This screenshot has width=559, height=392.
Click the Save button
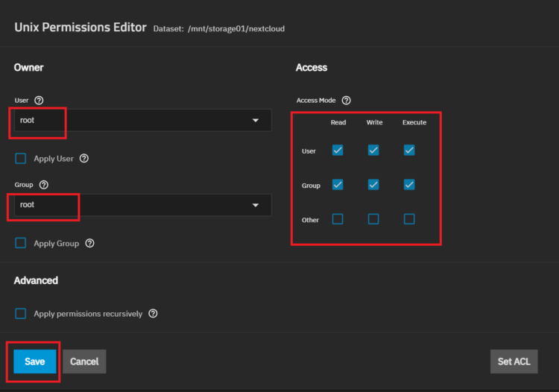coord(35,361)
